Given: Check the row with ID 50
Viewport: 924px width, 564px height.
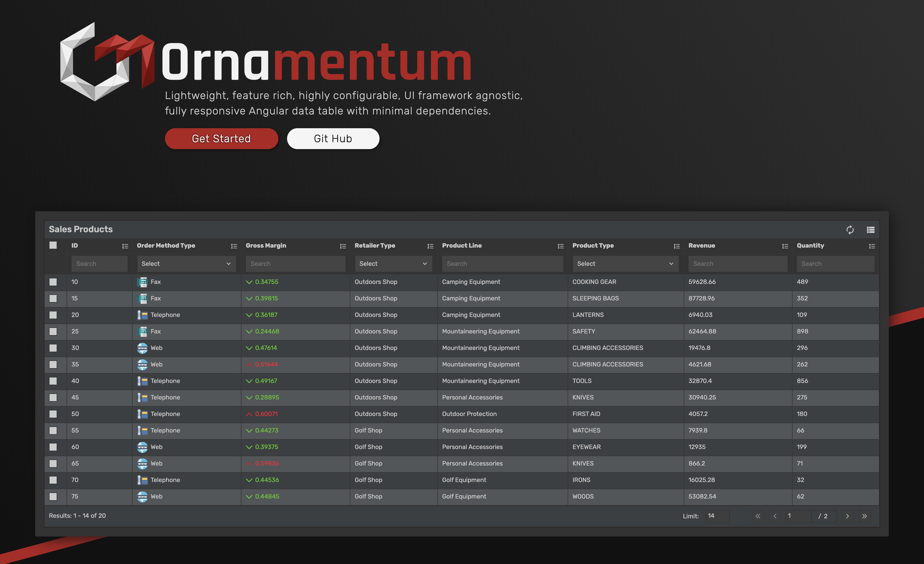Looking at the screenshot, I should 53,414.
